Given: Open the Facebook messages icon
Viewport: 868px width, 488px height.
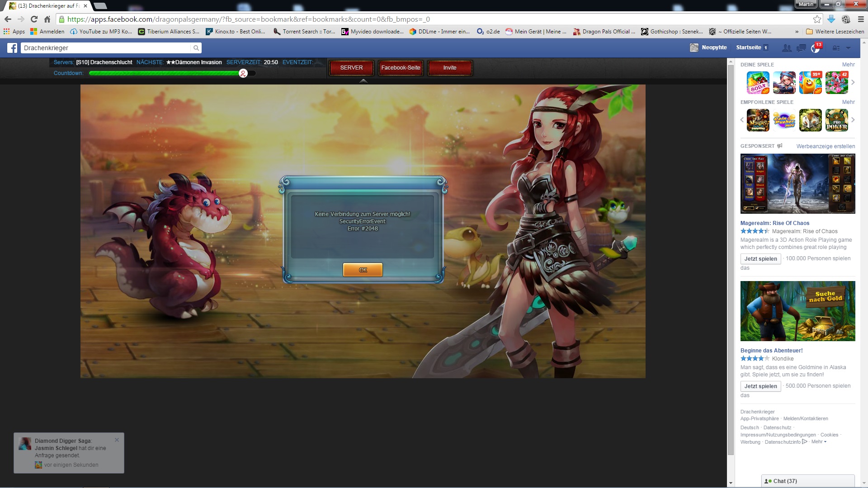Looking at the screenshot, I should [801, 48].
